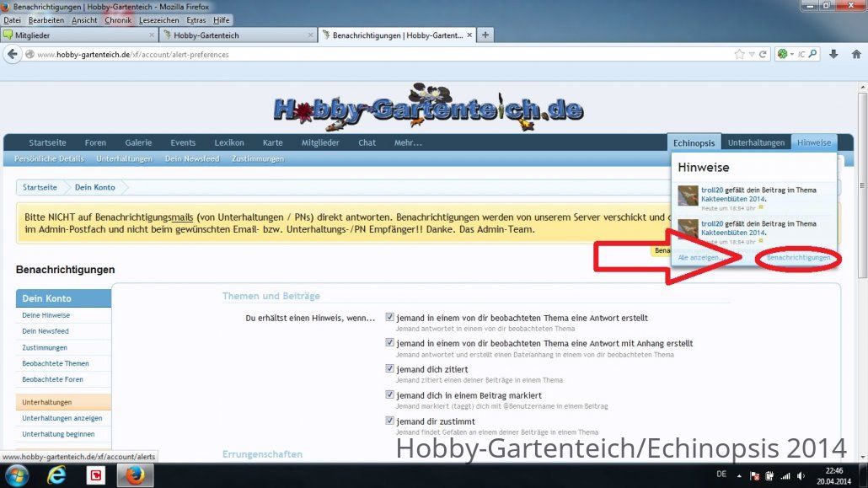Toggle 'jemand dich in einem Beitrag markiert' checkbox
The height and width of the screenshot is (488, 868).
[389, 395]
